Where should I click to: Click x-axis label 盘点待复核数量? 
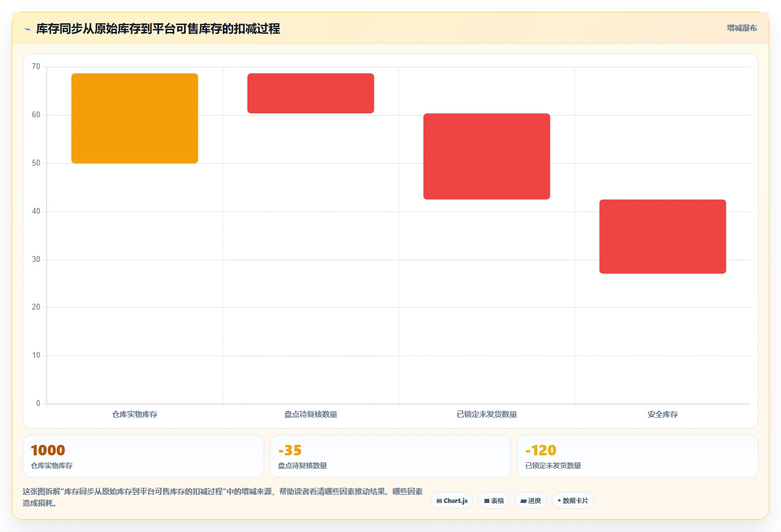click(311, 414)
